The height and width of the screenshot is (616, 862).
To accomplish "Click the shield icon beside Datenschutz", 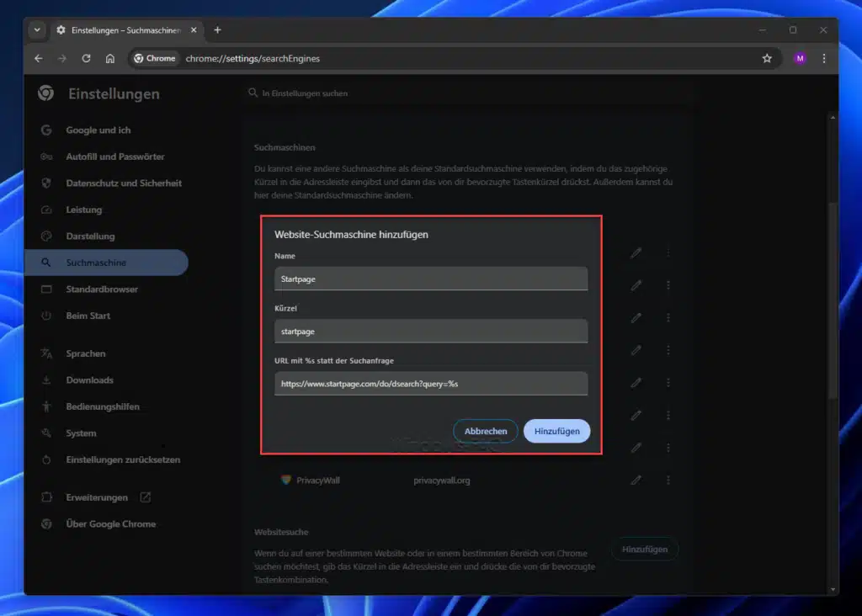I will click(46, 183).
